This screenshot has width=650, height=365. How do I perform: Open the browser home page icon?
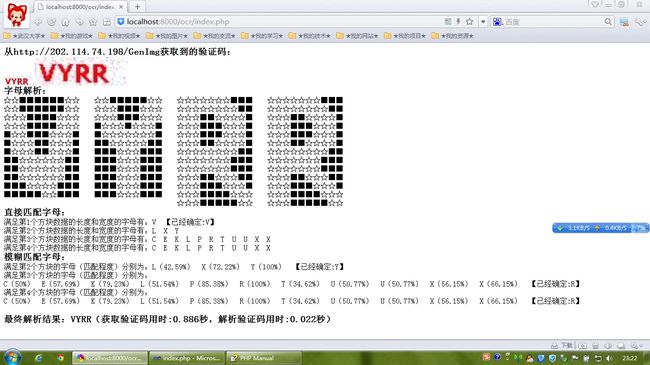tap(65, 22)
